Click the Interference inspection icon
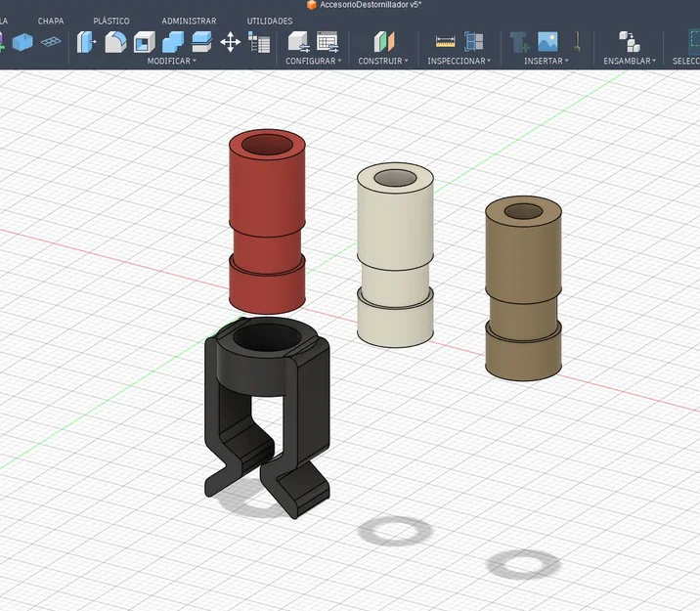700x611 pixels. pyautogui.click(x=473, y=42)
